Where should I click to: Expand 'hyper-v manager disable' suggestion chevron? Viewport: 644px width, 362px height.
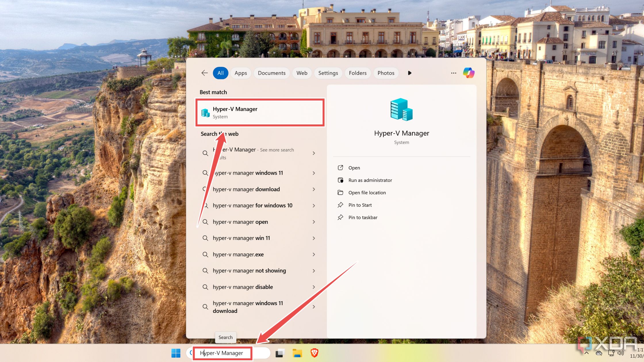click(314, 287)
